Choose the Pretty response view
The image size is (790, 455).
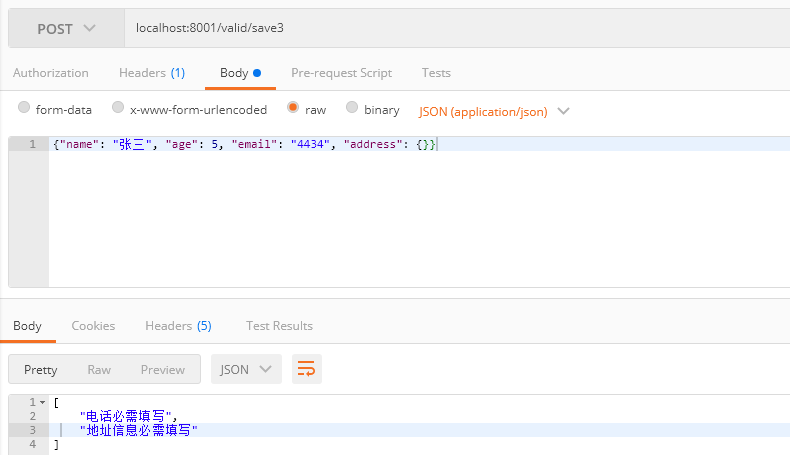click(x=40, y=370)
